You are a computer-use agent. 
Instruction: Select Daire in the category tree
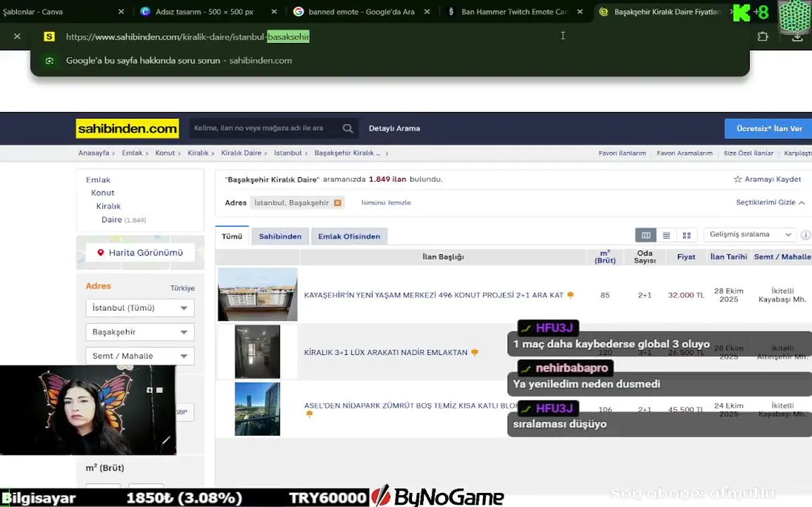click(112, 220)
